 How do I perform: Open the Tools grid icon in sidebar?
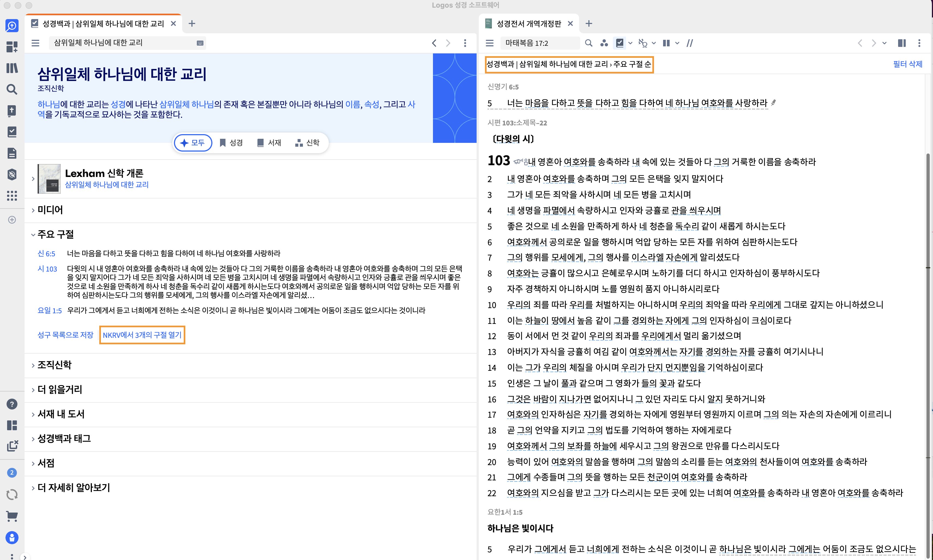[x=12, y=195]
